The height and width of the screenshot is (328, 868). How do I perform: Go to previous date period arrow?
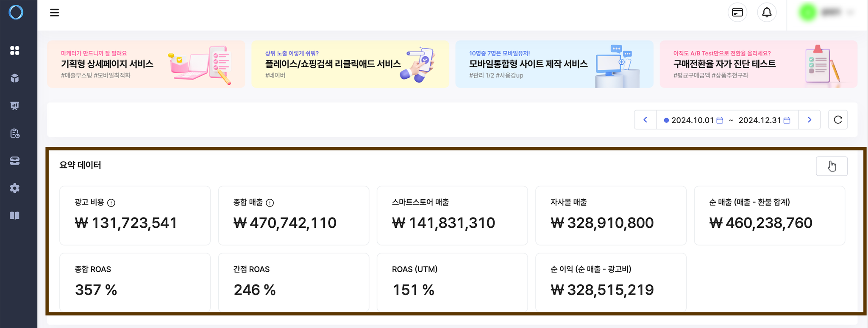point(645,120)
